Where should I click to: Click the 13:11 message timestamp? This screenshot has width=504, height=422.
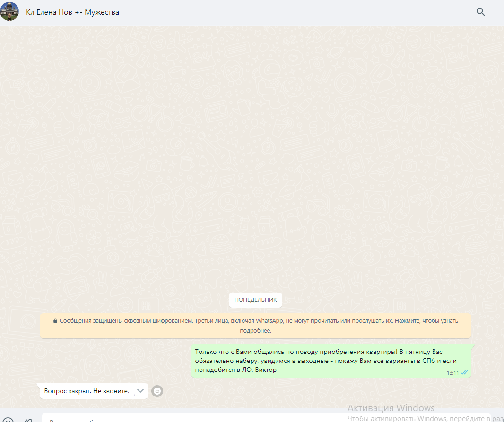click(452, 373)
